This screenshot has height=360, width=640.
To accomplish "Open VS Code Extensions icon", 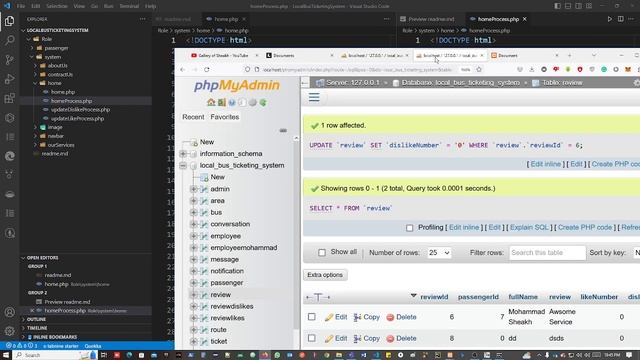I will tap(9, 98).
